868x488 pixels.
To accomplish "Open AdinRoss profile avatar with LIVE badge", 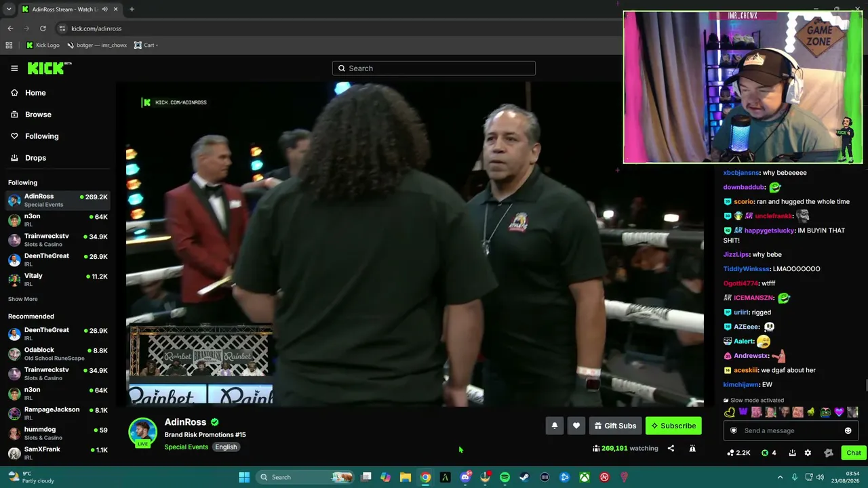I will coord(142,432).
